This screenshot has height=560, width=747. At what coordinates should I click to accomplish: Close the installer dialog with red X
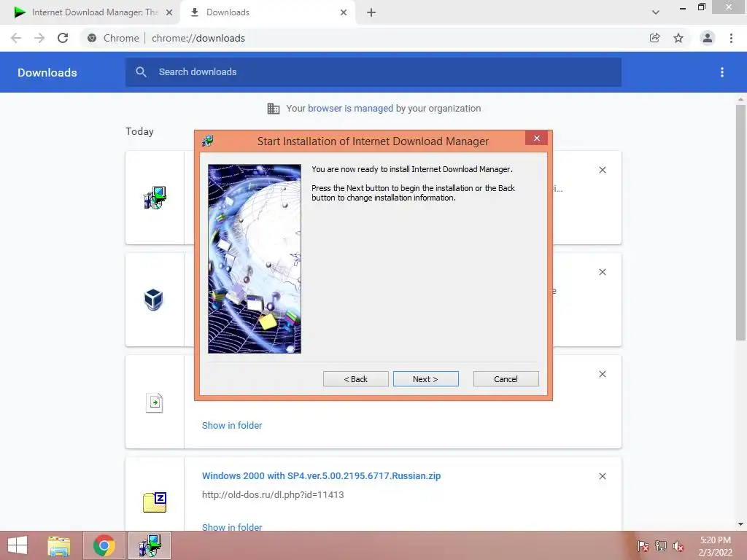[x=536, y=138]
